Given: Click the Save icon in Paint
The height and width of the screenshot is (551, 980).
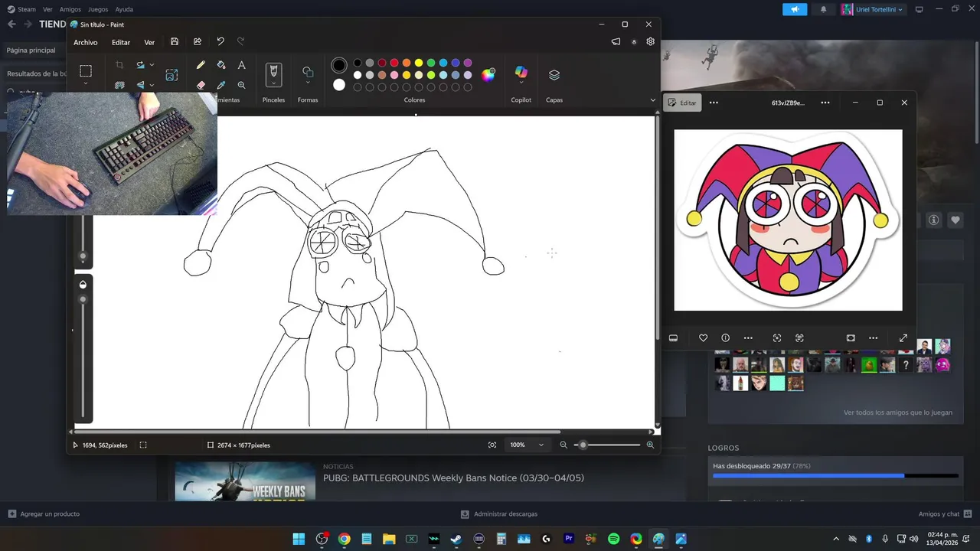Looking at the screenshot, I should tap(175, 42).
